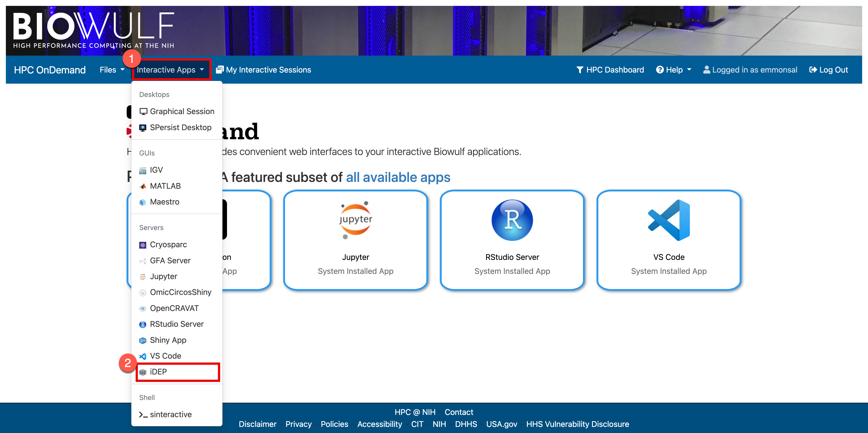The image size is (868, 433).
Task: Click the Jupyter card title text
Action: point(356,257)
